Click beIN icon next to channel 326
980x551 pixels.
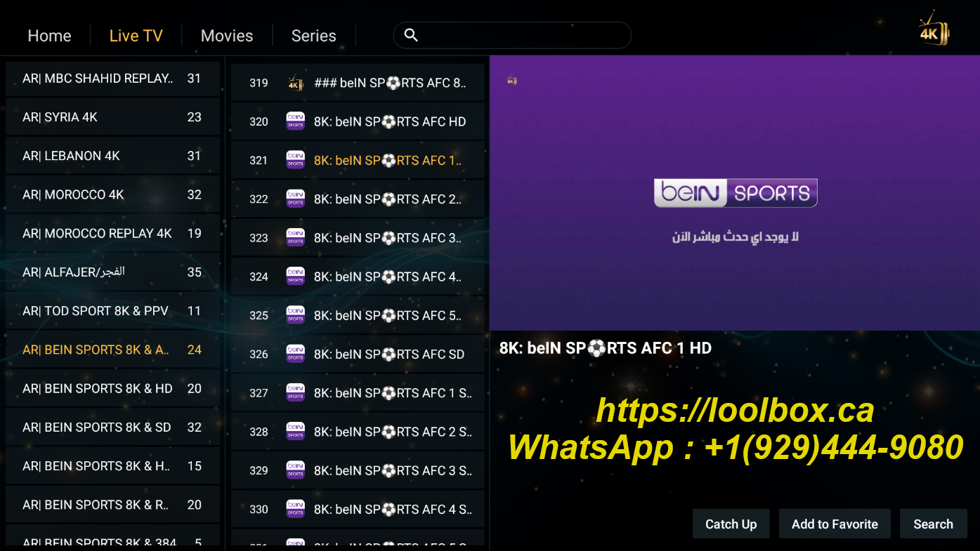(295, 354)
